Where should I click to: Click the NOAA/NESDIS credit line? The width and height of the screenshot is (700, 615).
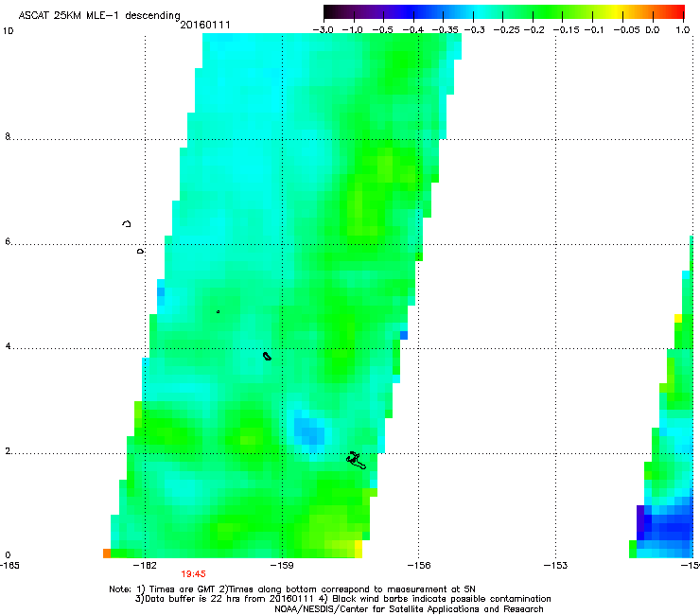(x=409, y=609)
